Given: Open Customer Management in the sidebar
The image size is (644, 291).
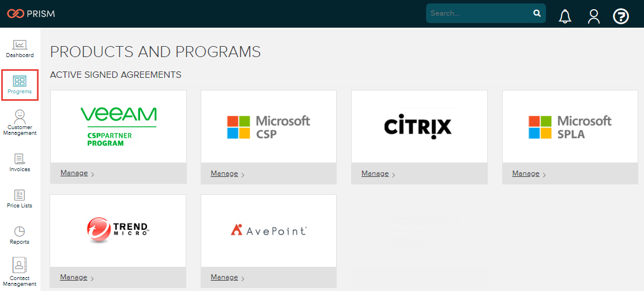Looking at the screenshot, I should pos(20,122).
